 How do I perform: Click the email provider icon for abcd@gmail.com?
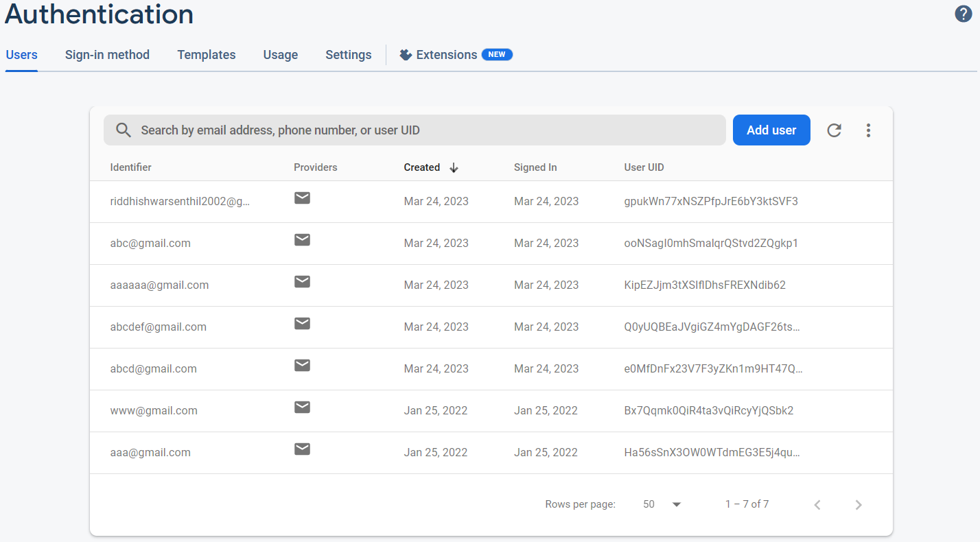302,366
